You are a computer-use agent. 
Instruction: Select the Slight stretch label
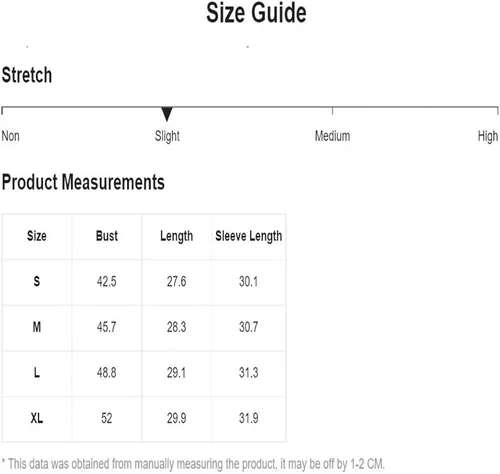tap(167, 136)
